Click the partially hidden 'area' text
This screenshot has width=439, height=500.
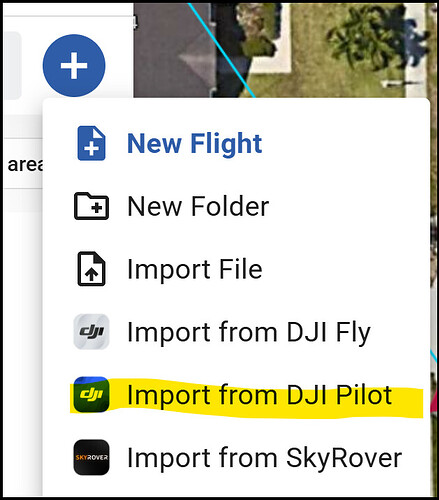point(25,165)
